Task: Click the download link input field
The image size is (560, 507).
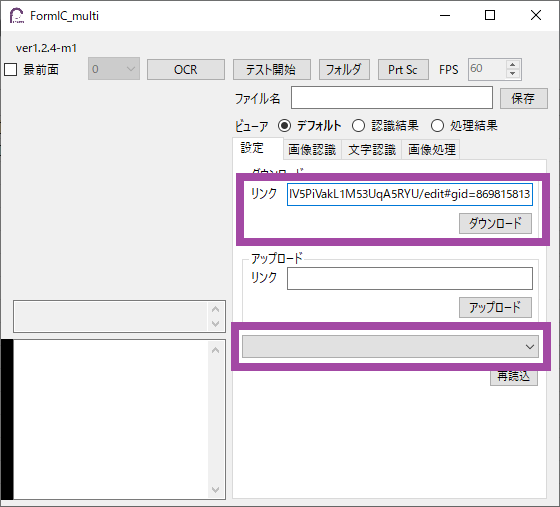Action: [x=410, y=194]
